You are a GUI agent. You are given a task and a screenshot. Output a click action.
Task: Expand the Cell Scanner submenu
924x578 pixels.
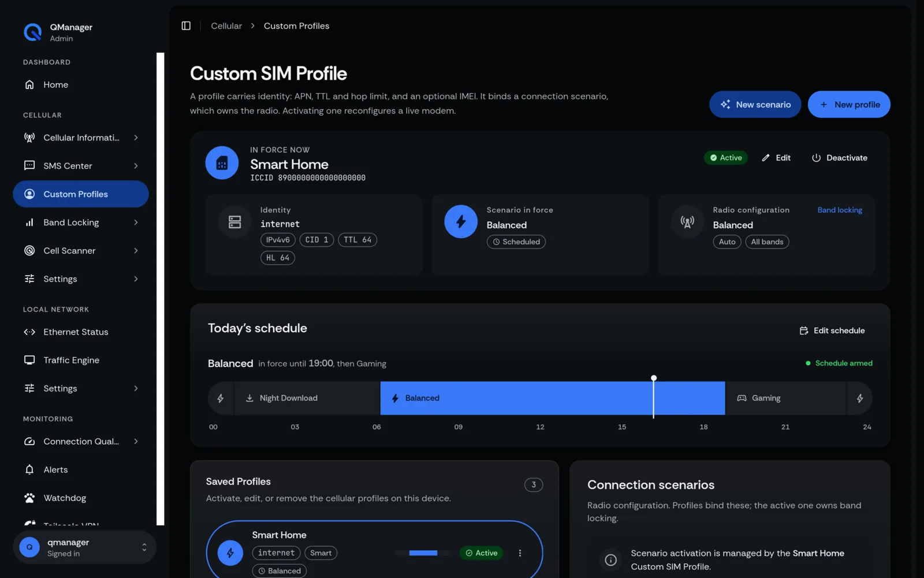136,251
